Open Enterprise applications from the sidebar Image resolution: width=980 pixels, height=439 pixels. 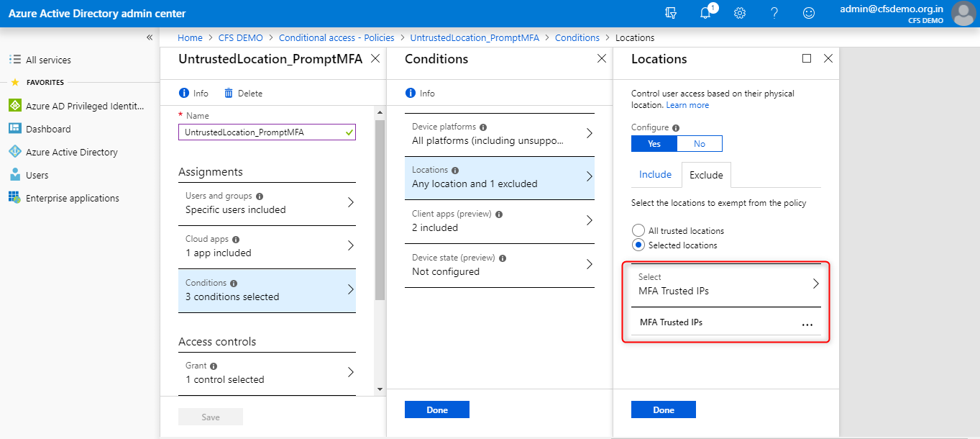click(73, 199)
